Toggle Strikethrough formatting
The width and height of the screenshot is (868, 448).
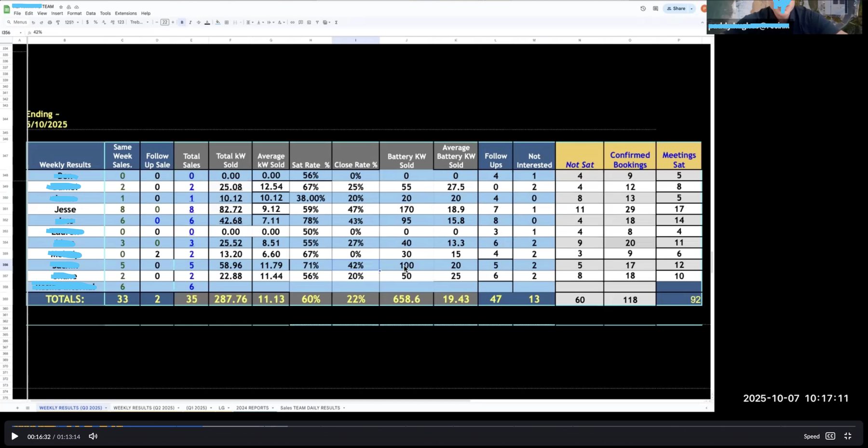198,22
